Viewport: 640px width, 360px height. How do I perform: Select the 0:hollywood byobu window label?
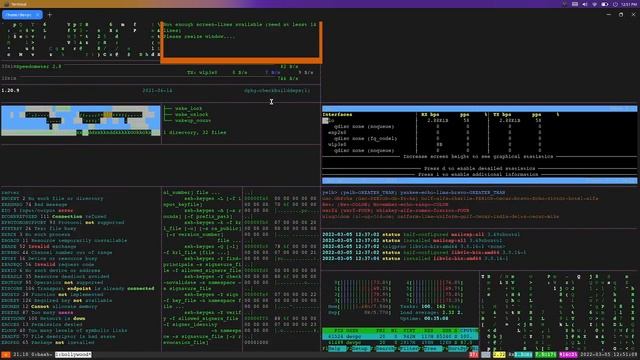point(73,355)
